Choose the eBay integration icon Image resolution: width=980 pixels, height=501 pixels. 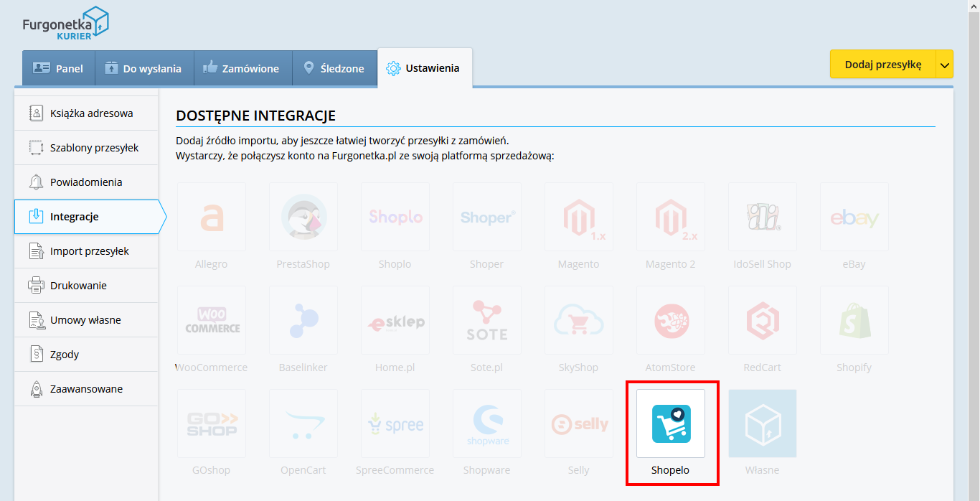pyautogui.click(x=854, y=217)
